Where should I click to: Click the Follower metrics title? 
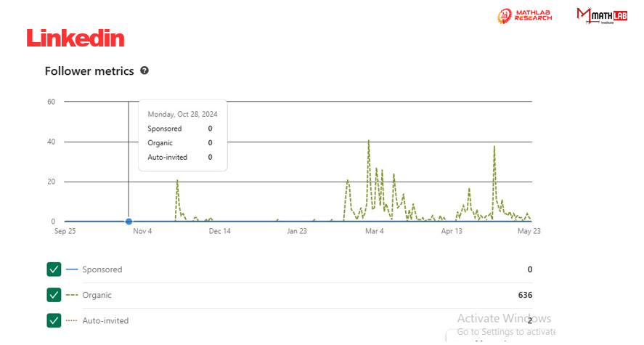coord(89,71)
